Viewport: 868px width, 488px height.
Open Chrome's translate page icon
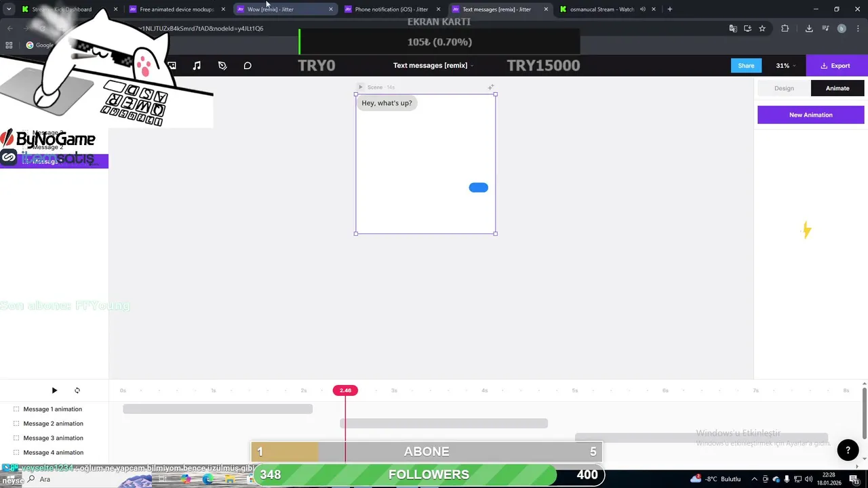733,28
